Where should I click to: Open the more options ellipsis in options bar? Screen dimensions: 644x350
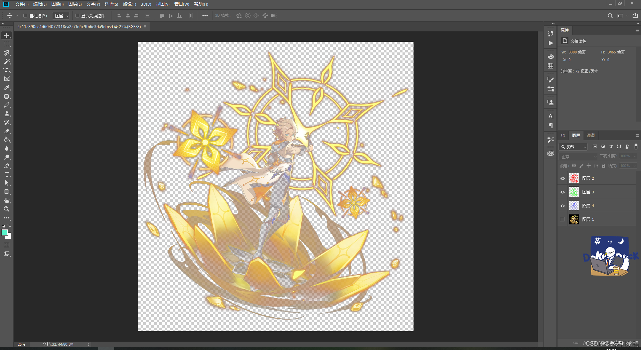click(205, 16)
